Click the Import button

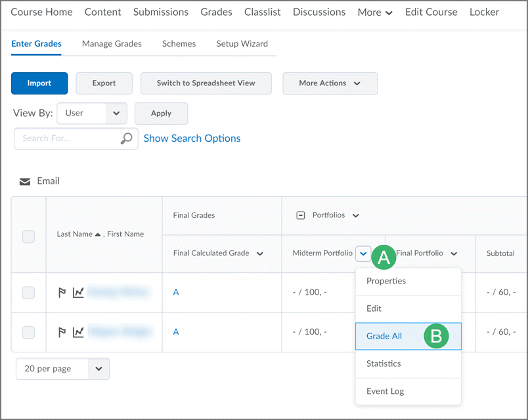39,83
